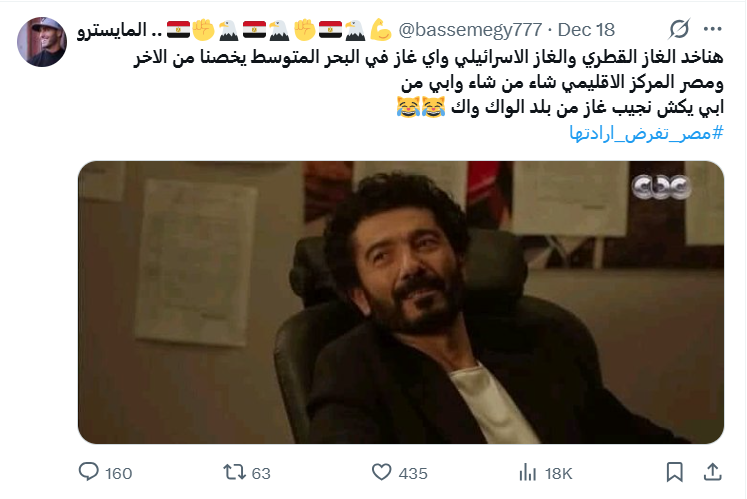This screenshot has height=499, width=747.
Task: Open the reply comment icon
Action: tap(89, 472)
